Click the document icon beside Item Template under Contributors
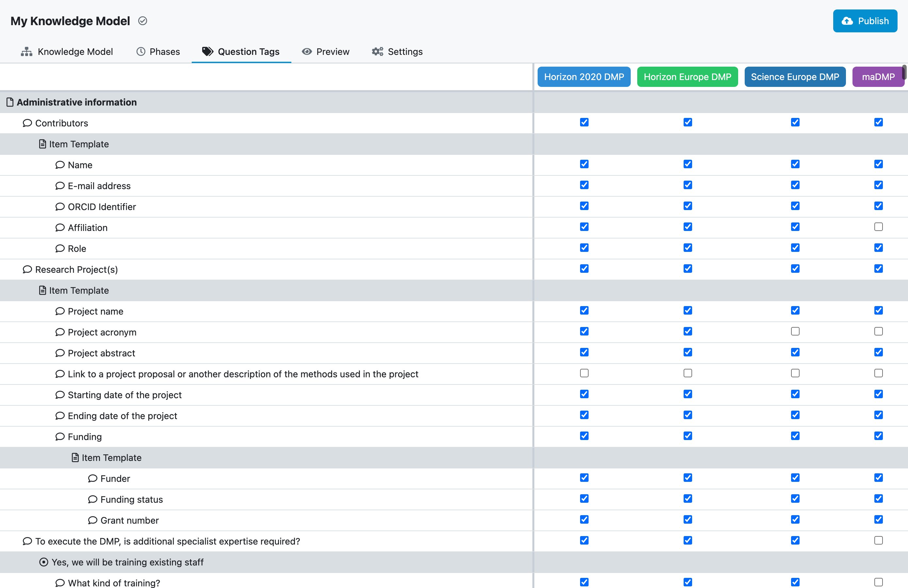This screenshot has width=908, height=588. pos(43,144)
